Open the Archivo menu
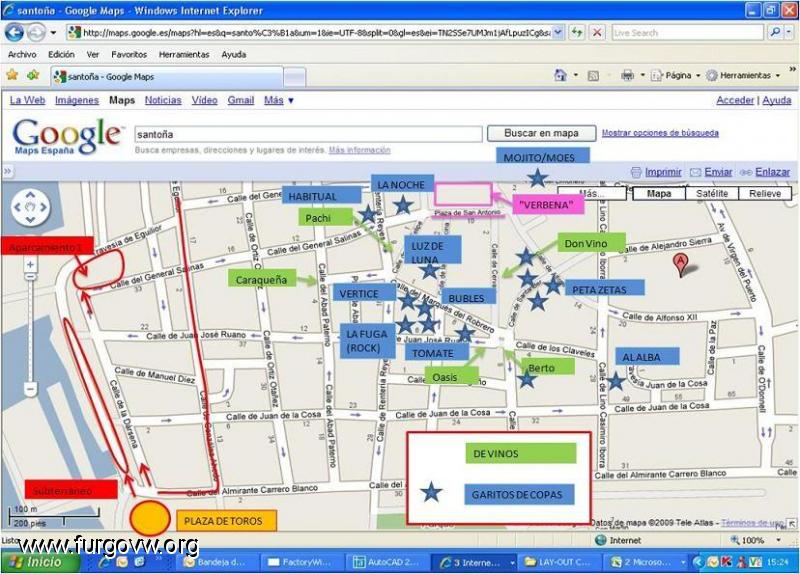This screenshot has height=574, width=800. [x=22, y=54]
